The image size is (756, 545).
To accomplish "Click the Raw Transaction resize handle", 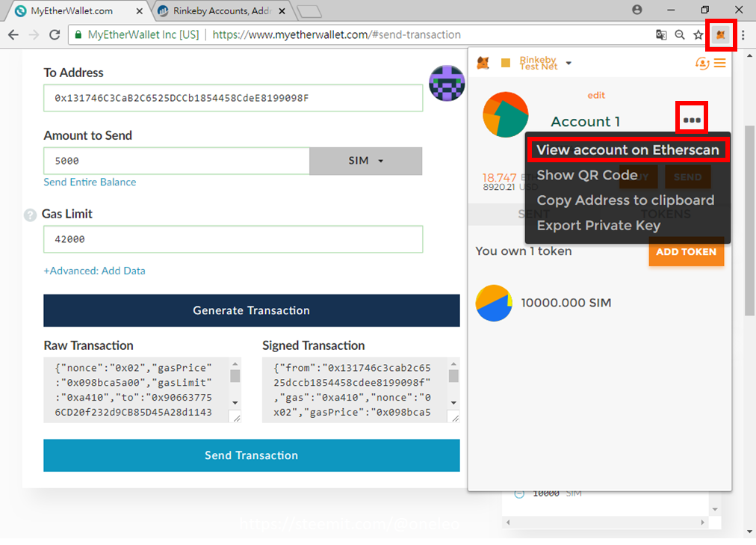I will (236, 418).
